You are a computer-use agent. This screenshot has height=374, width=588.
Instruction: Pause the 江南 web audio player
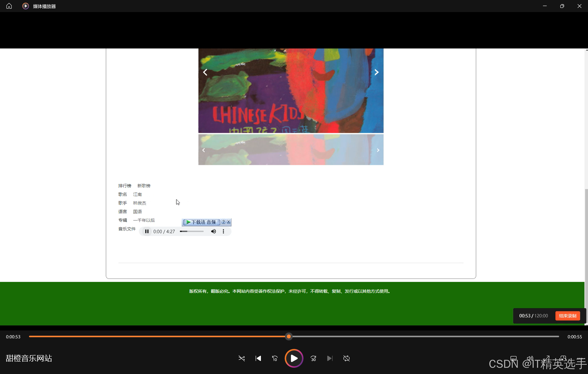pyautogui.click(x=146, y=231)
